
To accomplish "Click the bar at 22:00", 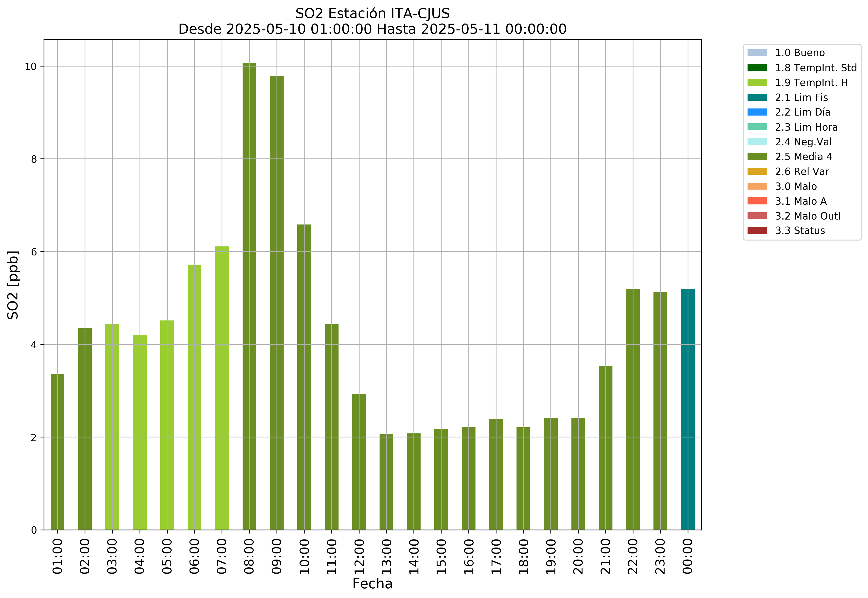I will 633,409.
